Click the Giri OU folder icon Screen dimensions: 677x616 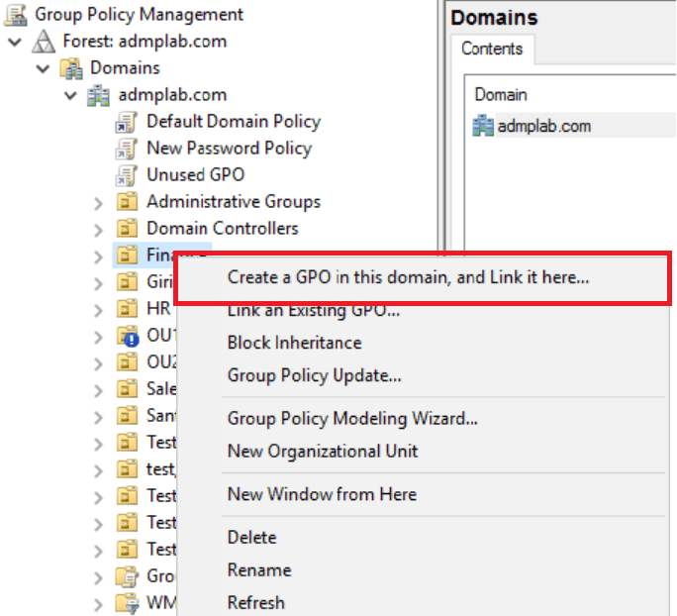[x=127, y=282]
